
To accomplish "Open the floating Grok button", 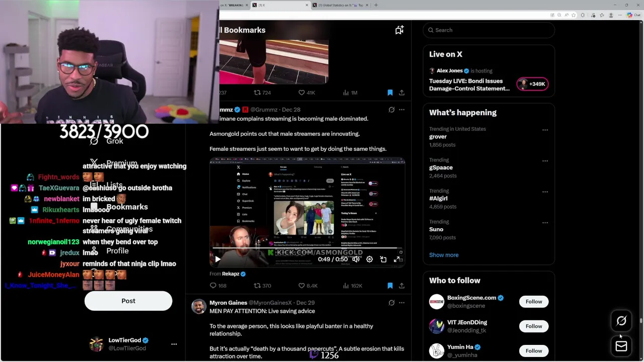I will click(x=621, y=321).
